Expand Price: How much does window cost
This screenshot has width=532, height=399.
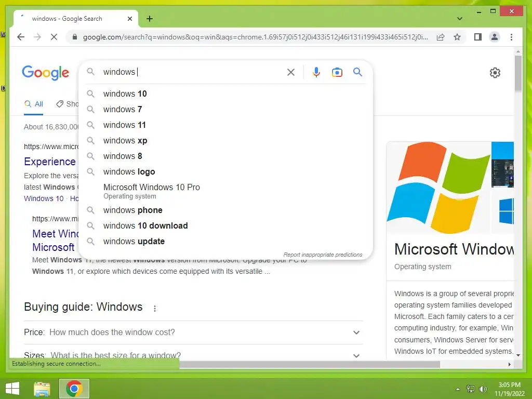(193, 332)
